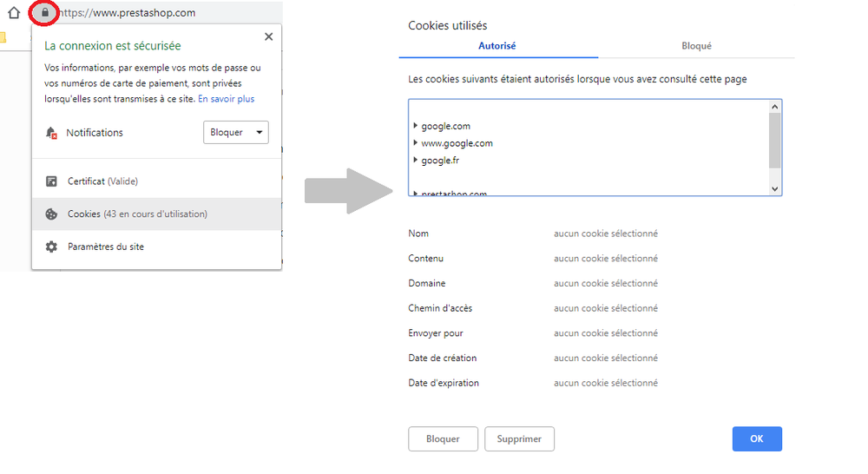Image resolution: width=868 pixels, height=474 pixels.
Task: Click the padlock icon in address bar
Action: point(45,13)
